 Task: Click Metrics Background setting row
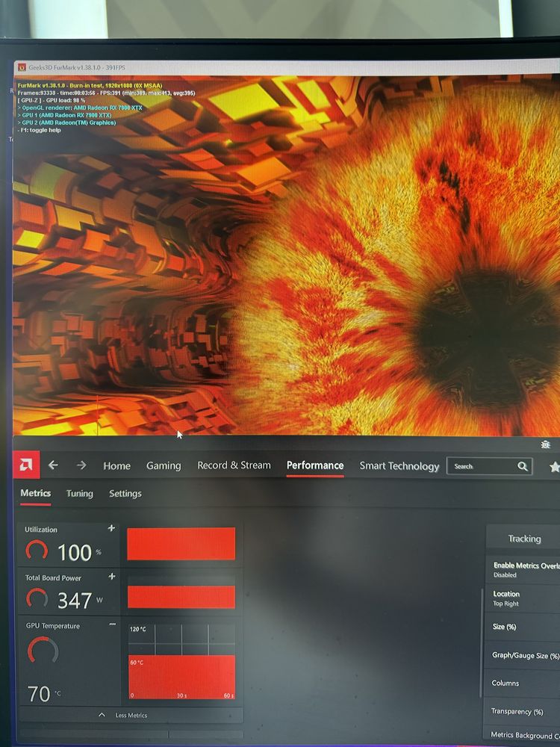(523, 734)
